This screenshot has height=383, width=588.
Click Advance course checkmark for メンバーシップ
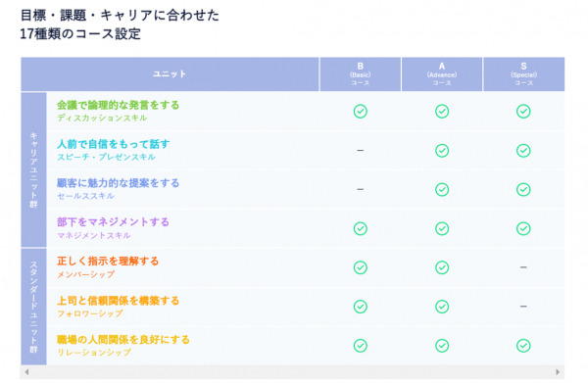click(442, 267)
